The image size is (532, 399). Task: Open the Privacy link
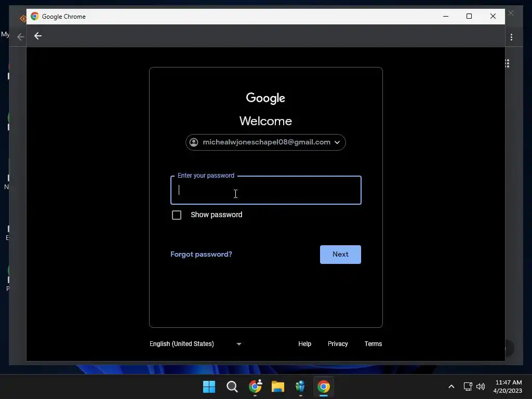338,344
